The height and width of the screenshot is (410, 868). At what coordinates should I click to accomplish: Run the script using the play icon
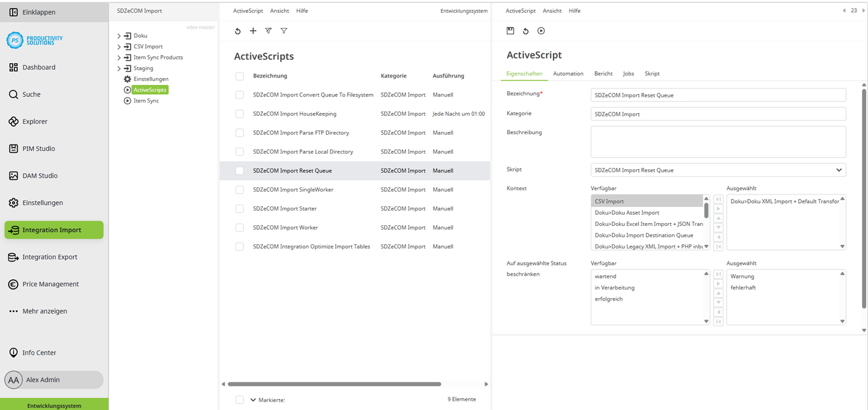point(541,30)
